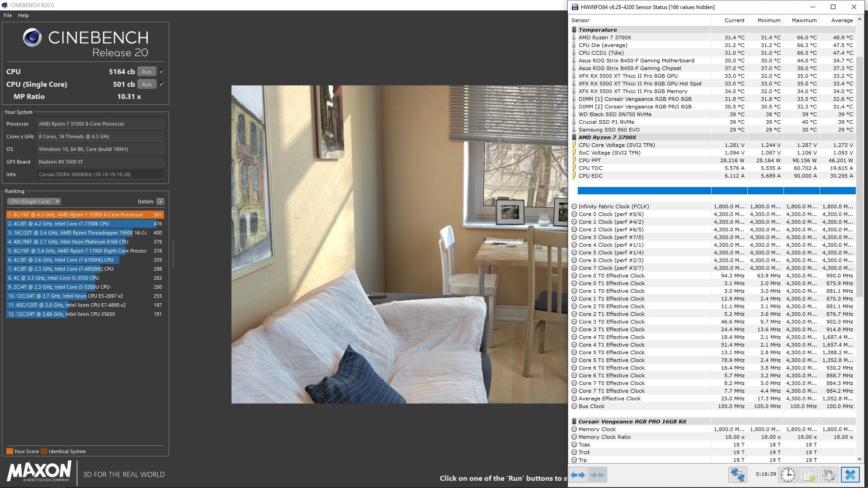Open the File menu
This screenshot has height=488, width=868.
click(8, 15)
